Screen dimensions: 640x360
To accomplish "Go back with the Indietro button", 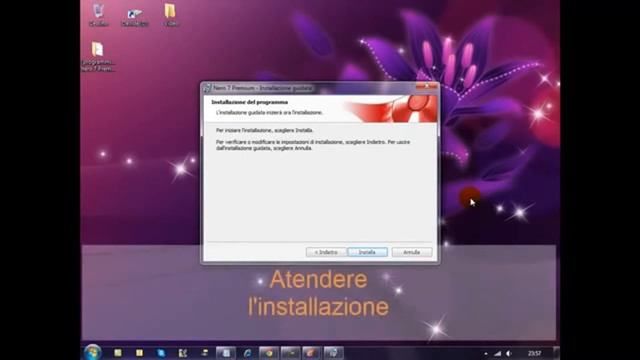I will (x=326, y=252).
